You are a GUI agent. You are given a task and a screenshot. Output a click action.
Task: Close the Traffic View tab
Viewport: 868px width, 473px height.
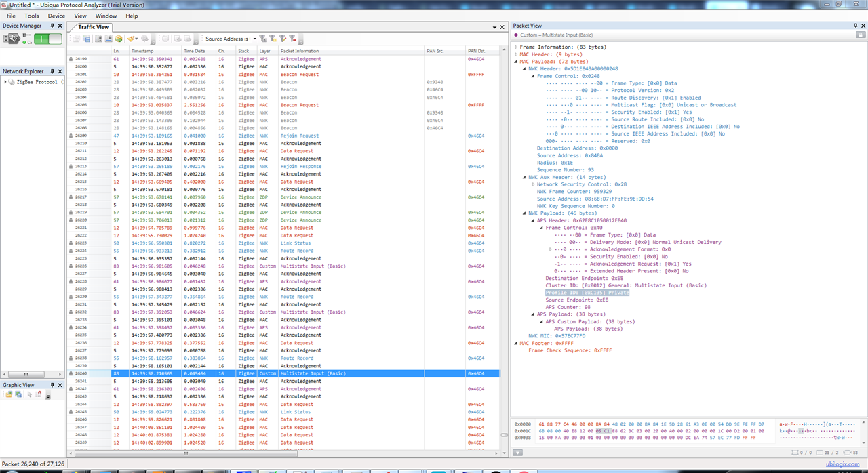click(x=502, y=27)
